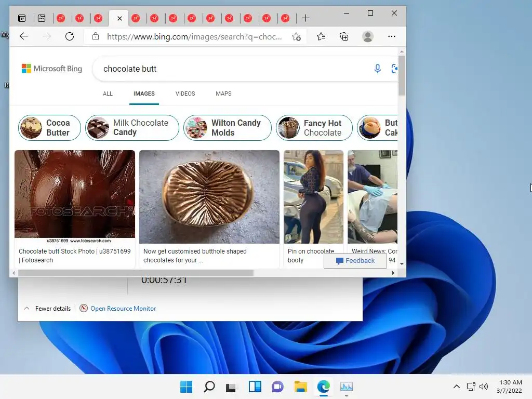View site info via the lock icon
532x399 pixels.
point(96,36)
